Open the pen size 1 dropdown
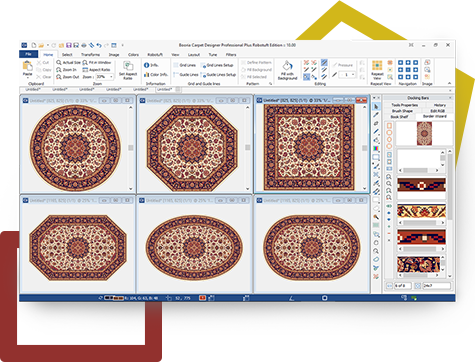This screenshot has height=362, width=475. (353, 75)
